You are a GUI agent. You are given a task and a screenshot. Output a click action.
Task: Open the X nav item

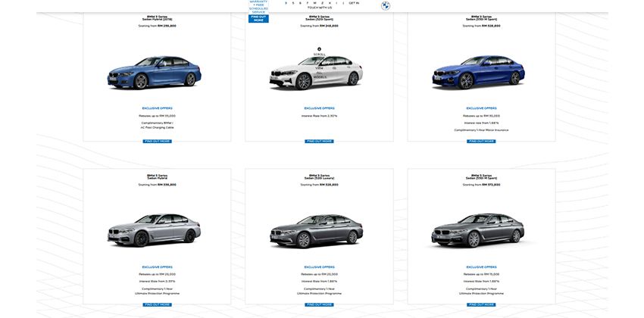tap(330, 3)
